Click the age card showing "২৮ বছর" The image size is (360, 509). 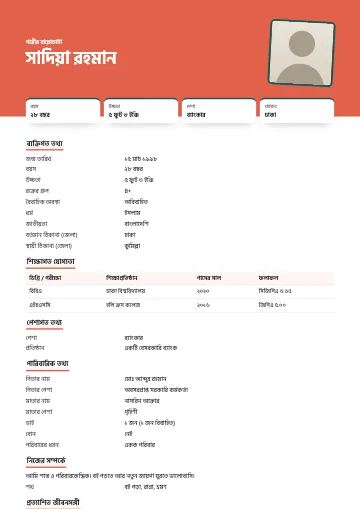(63, 111)
